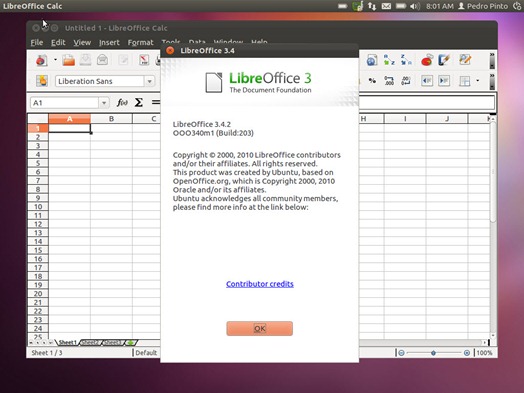Click the New document icon in Calc toolbar
This screenshot has width=524, height=393.
pos(42,60)
